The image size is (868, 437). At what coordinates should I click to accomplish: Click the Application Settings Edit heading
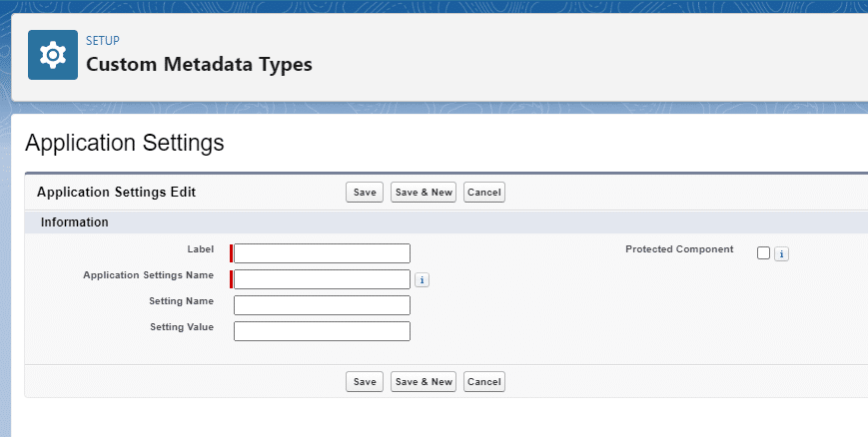click(x=116, y=192)
